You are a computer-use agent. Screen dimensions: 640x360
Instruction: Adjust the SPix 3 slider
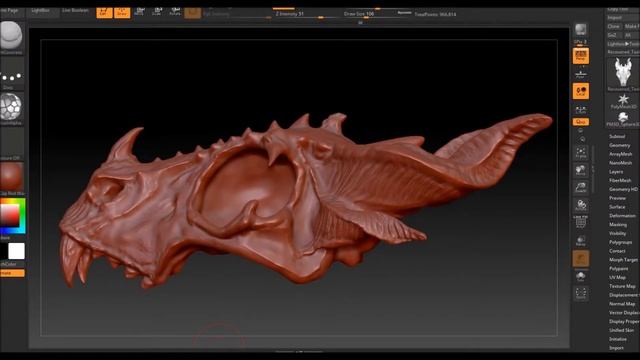pos(580,42)
